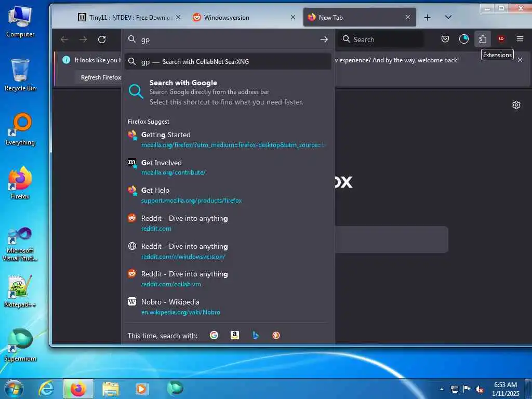Open the Action Center flag icon
Screen dimensions: 532x399
[x=467, y=389]
